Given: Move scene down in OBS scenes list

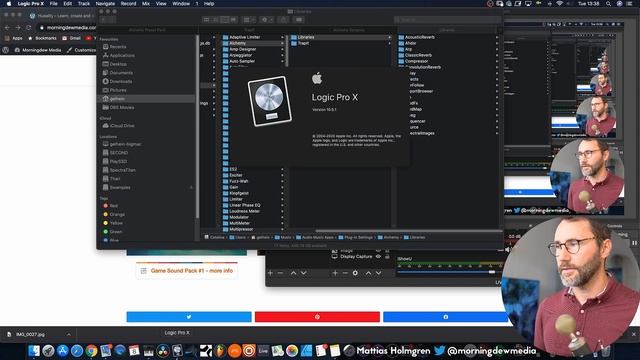Looking at the screenshot, I should [303, 273].
